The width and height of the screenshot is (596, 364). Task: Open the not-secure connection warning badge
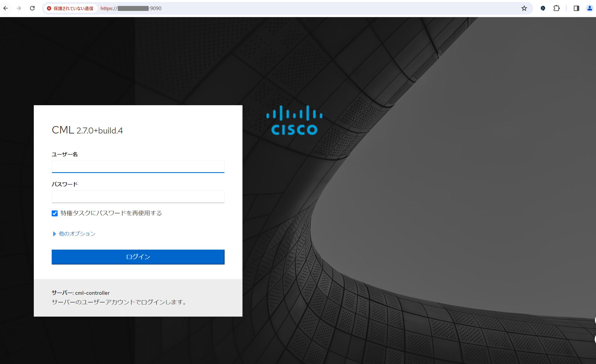click(x=70, y=8)
